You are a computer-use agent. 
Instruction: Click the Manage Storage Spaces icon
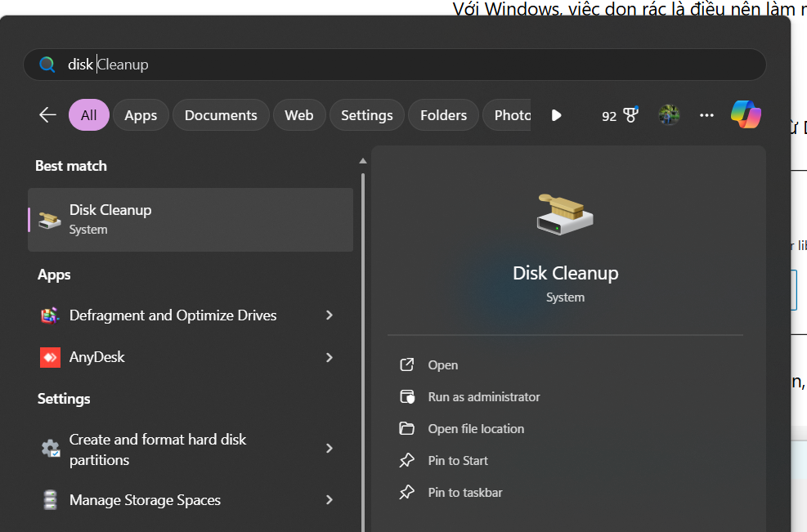(51, 500)
